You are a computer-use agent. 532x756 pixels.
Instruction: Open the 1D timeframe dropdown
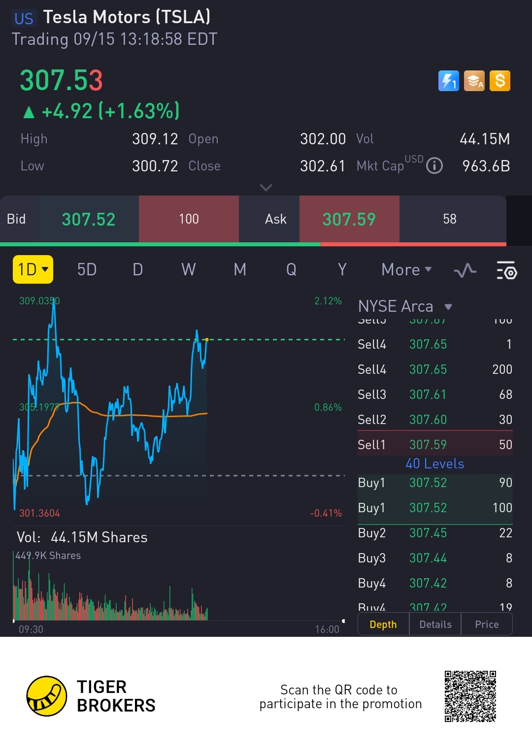[x=33, y=269]
